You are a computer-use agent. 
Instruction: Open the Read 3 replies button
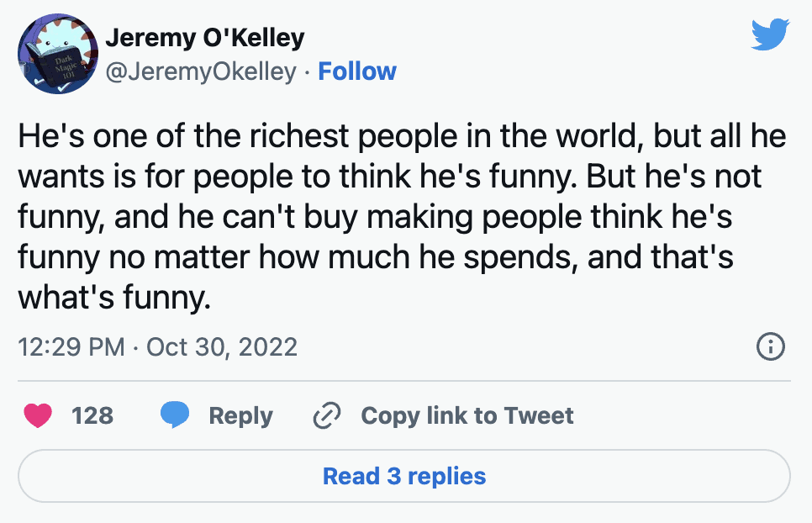[405, 476]
